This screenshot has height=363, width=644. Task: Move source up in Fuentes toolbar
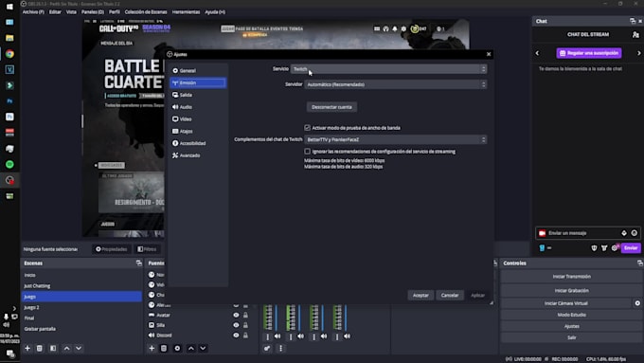point(191,348)
